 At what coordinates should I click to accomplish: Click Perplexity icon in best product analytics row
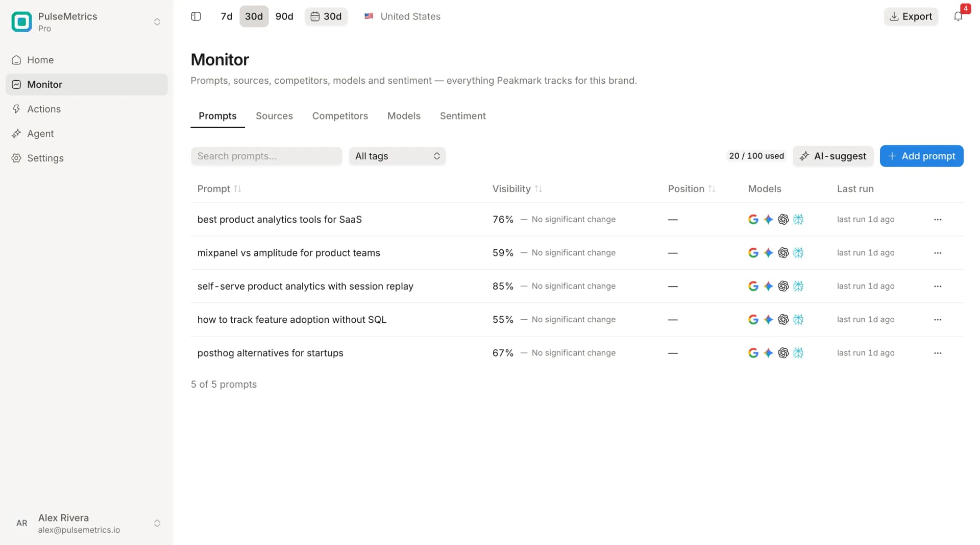click(798, 220)
